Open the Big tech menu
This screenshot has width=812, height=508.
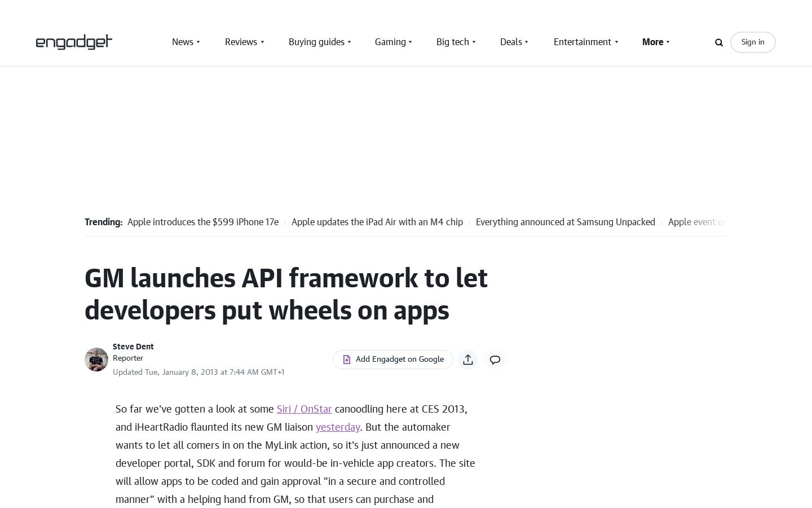tap(453, 42)
